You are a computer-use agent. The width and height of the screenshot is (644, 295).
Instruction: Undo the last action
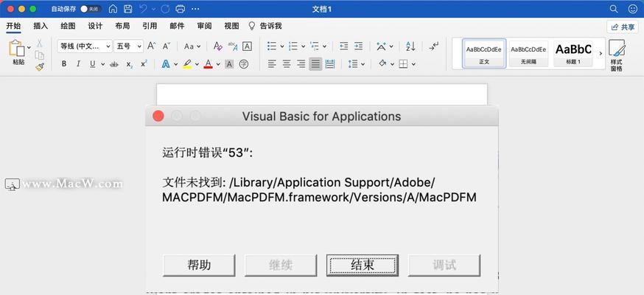[x=143, y=9]
